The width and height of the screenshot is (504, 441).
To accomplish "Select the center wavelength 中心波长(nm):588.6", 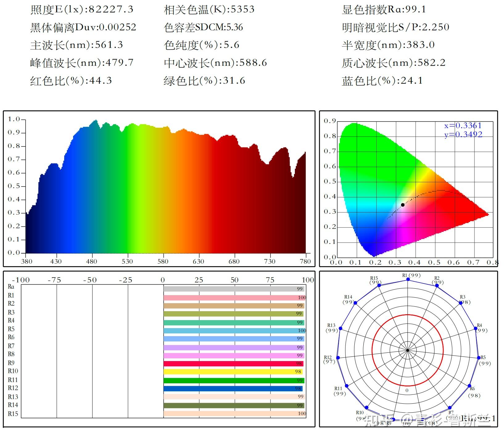I will click(216, 63).
